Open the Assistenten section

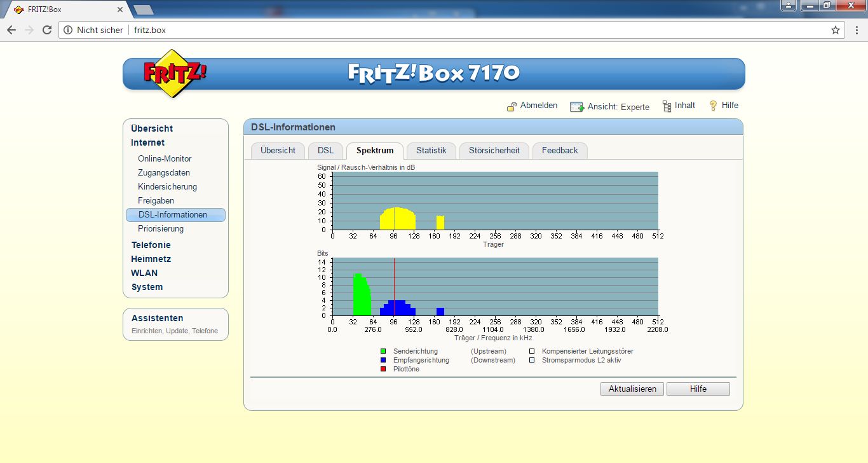[157, 318]
